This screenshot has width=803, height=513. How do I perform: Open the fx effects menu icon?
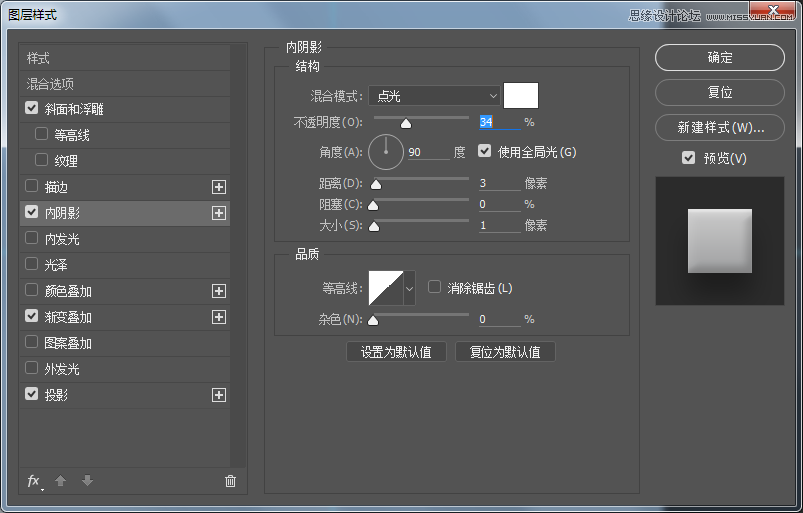[x=34, y=481]
